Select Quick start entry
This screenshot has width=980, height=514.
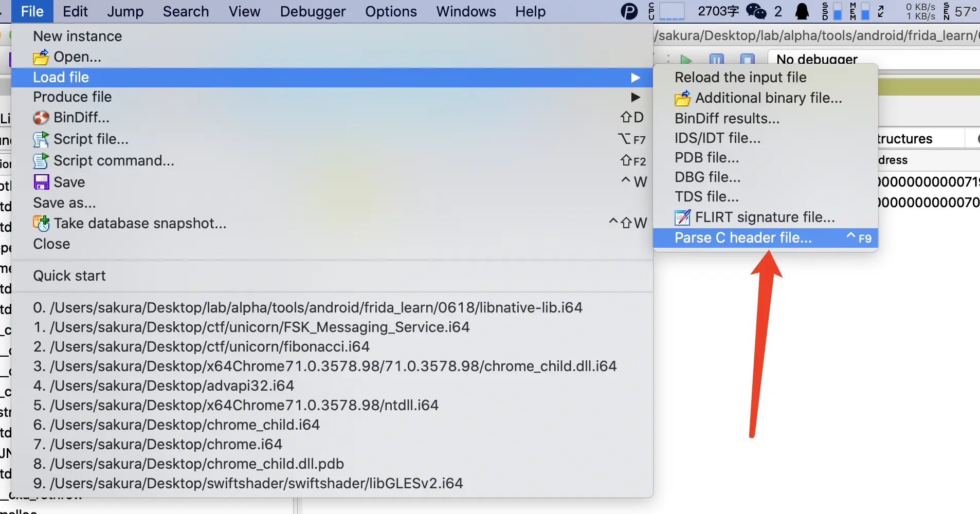[332, 276]
